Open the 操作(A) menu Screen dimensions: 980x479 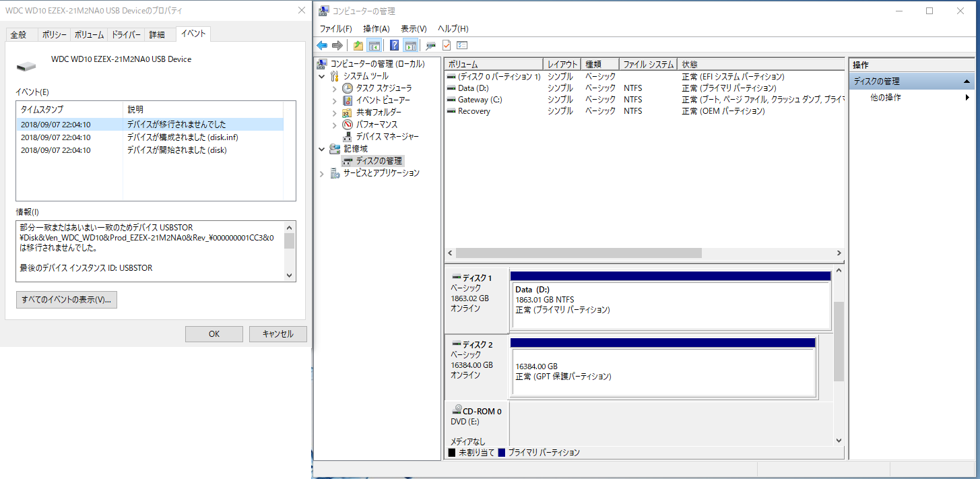(x=376, y=29)
